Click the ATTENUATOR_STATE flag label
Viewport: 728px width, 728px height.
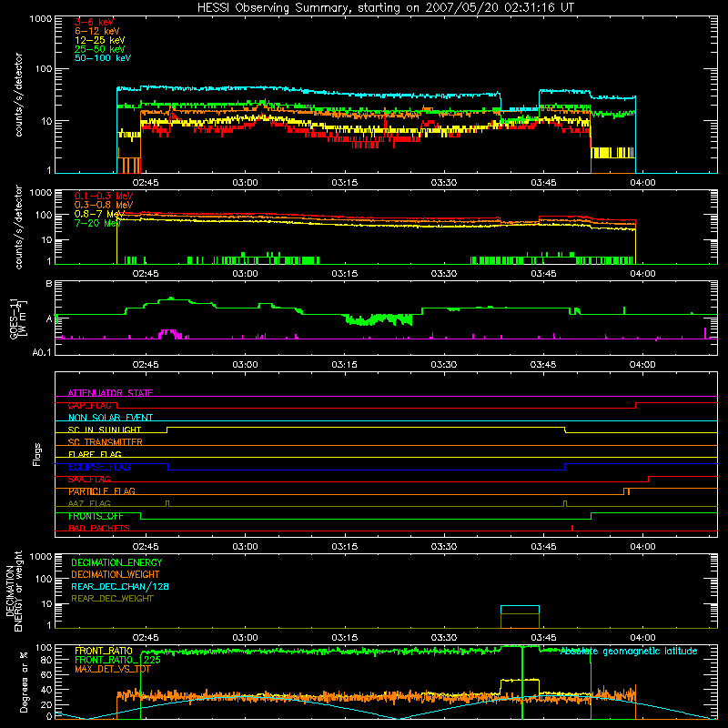click(110, 393)
